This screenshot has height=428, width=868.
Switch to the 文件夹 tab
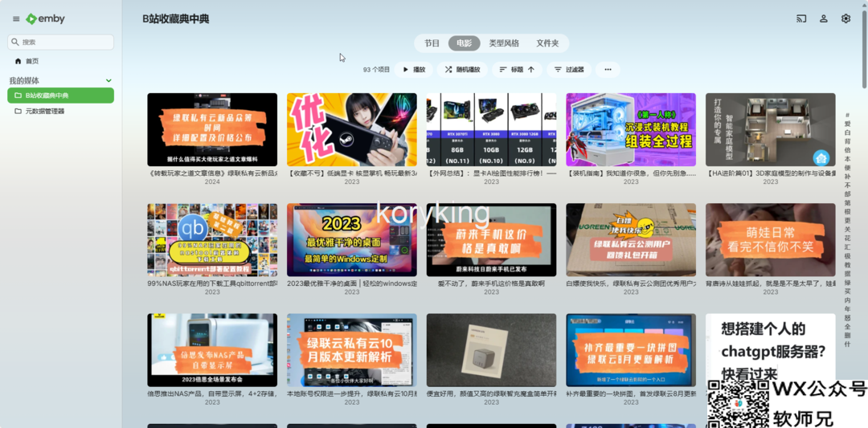click(547, 43)
